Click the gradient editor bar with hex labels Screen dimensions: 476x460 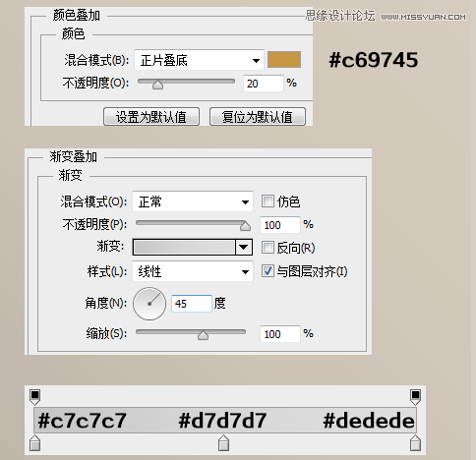point(225,421)
